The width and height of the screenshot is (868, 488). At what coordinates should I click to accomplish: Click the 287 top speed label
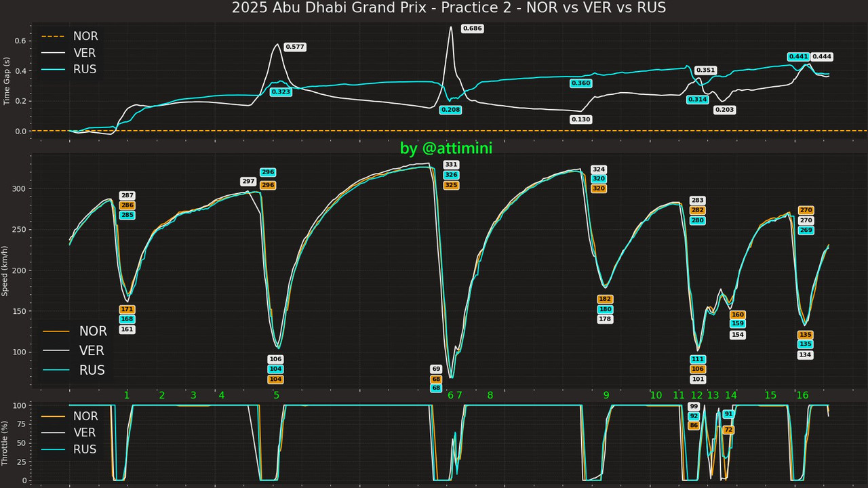pyautogui.click(x=127, y=195)
